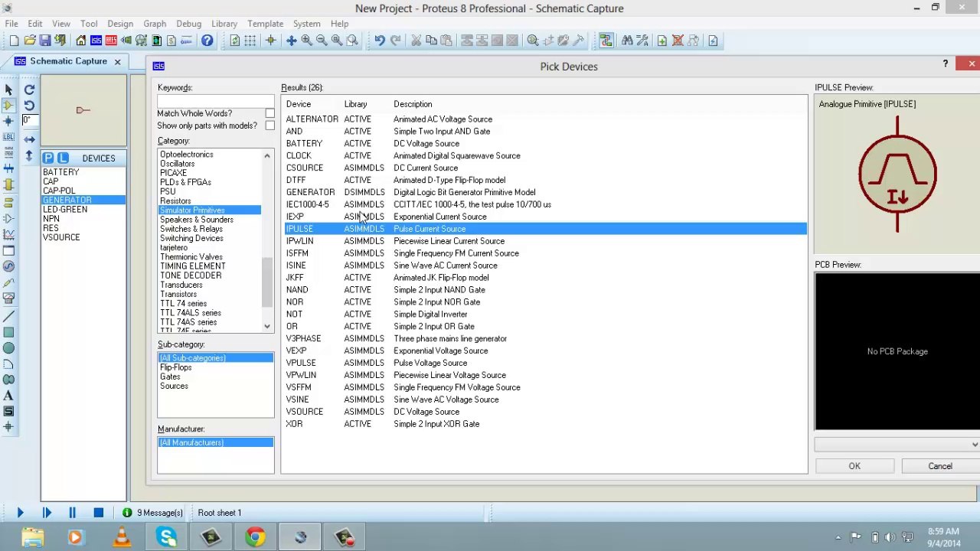Select the 2D Text 'A' tool
The width and height of the screenshot is (980, 551).
pos(8,396)
